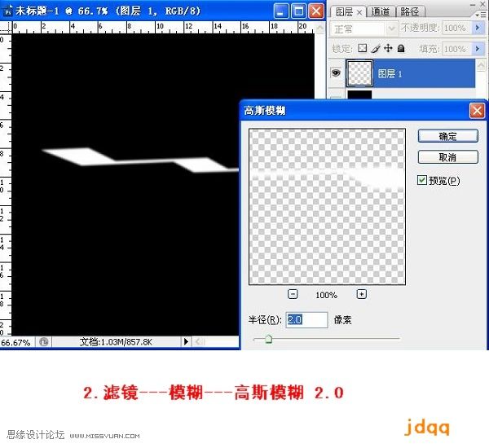The width and height of the screenshot is (489, 448).
Task: Click the radius slider handle
Action: tap(268, 339)
